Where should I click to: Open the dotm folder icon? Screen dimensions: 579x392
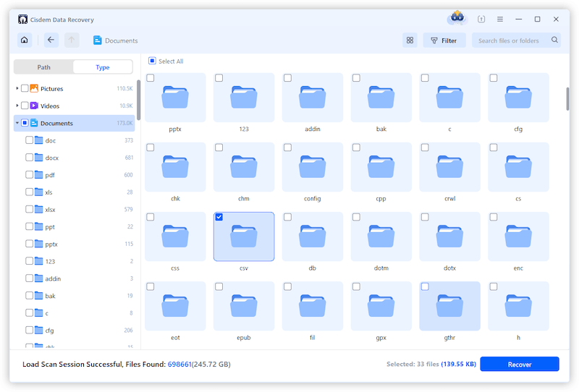381,237
